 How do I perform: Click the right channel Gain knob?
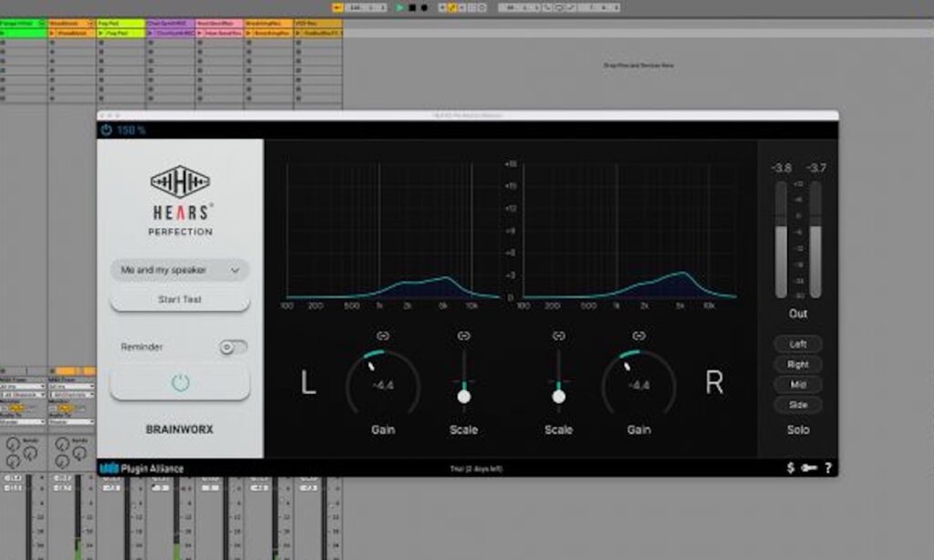coord(638,385)
